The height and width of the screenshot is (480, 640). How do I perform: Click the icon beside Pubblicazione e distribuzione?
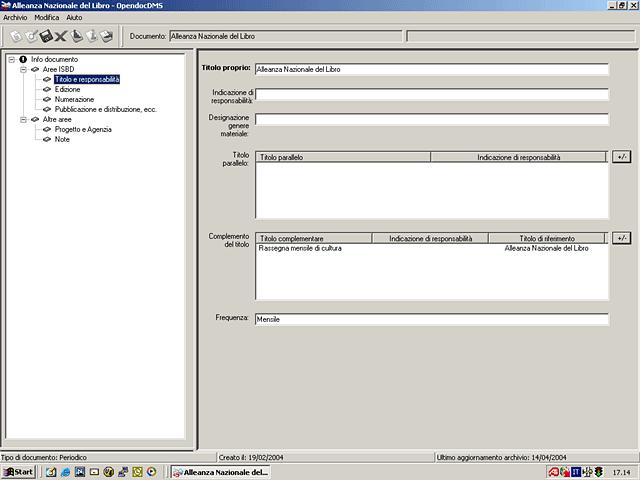[47, 109]
